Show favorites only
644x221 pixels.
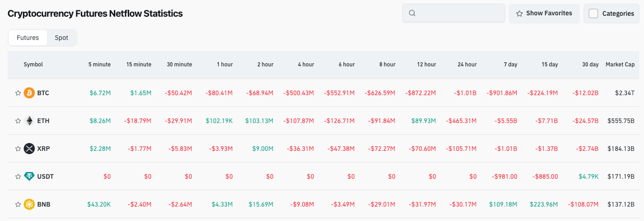(544, 13)
